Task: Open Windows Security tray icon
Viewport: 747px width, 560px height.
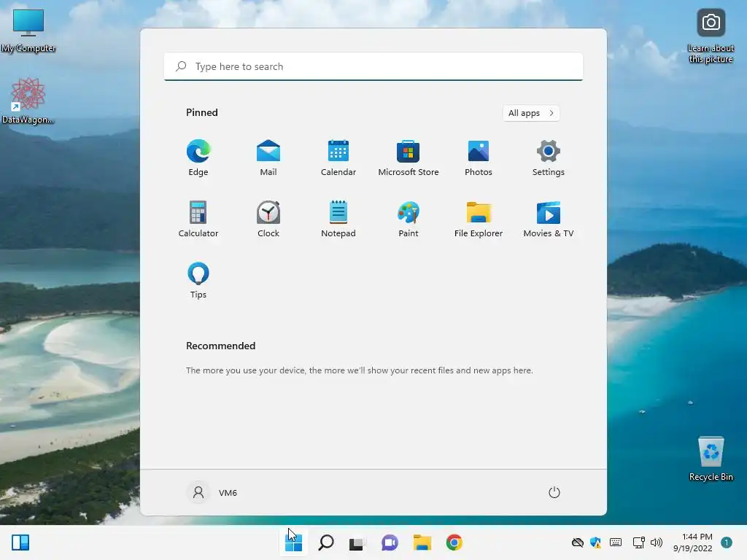Action: coord(595,542)
